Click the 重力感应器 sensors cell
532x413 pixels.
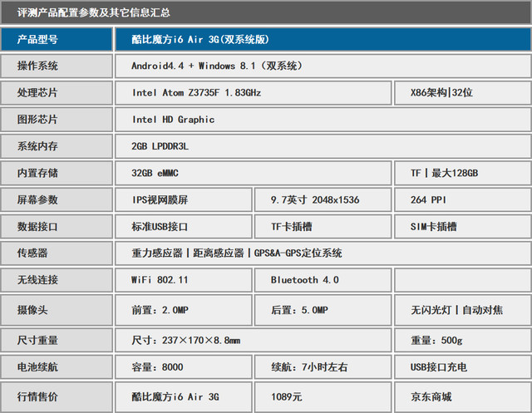click(323, 253)
